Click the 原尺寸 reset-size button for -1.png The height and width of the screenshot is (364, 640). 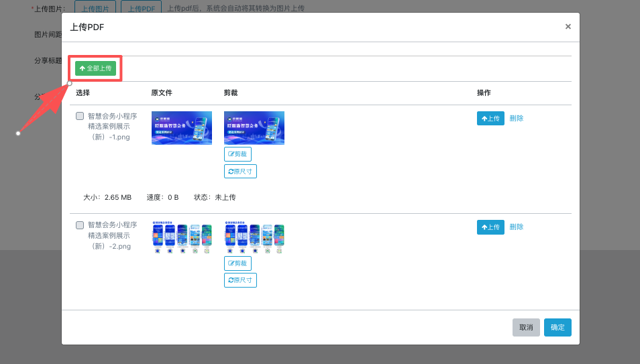click(240, 172)
